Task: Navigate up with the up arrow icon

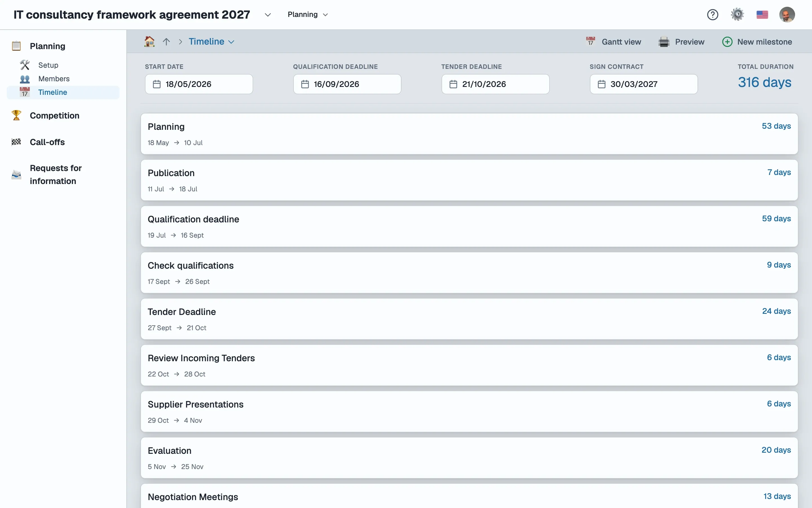Action: coord(166,42)
